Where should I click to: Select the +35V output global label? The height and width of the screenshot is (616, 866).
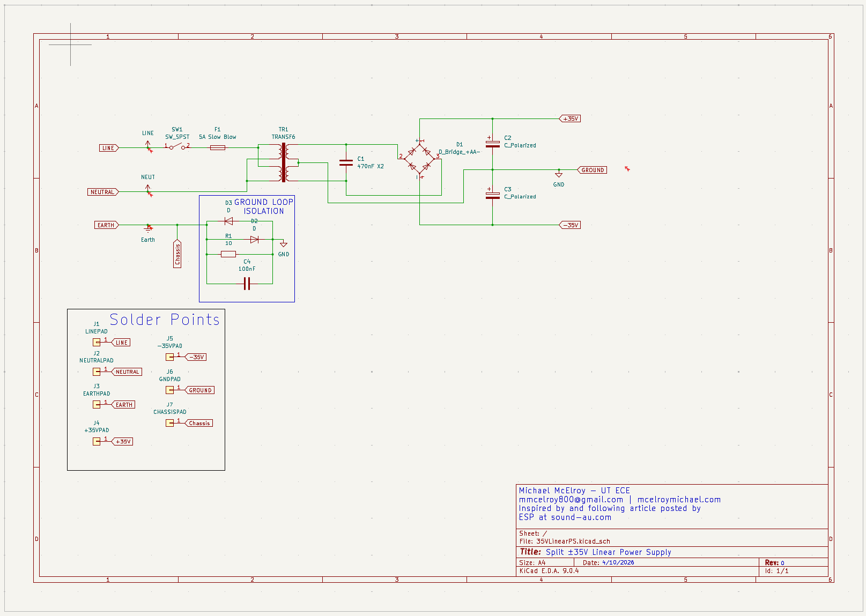[570, 118]
